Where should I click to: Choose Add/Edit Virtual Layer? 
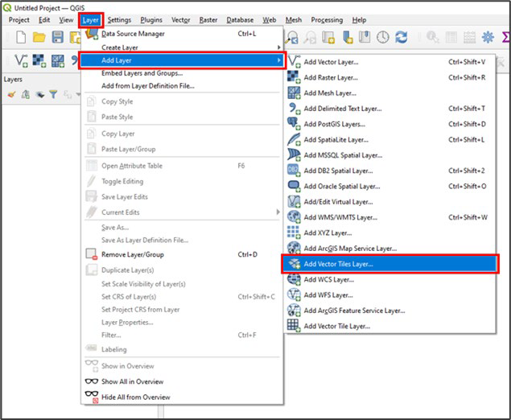(390, 202)
